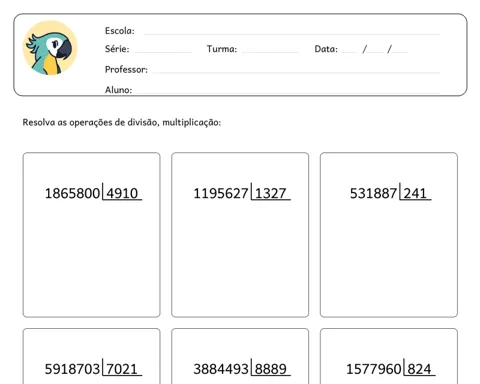
Task: Click the 'Turma:' label
Action: 222,49
